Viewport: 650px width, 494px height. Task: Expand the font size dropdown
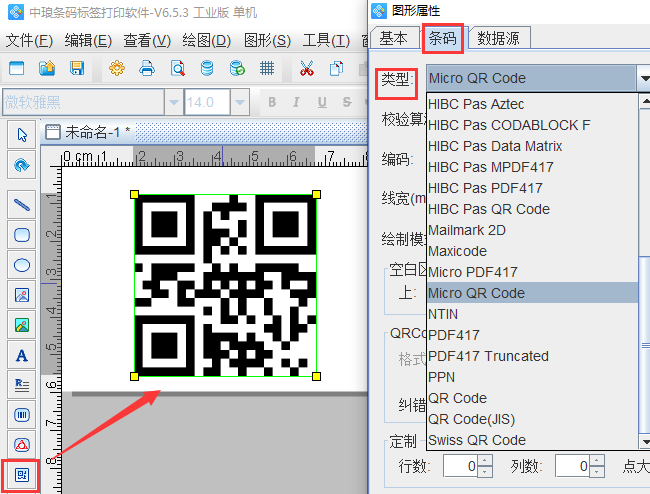pyautogui.click(x=239, y=102)
